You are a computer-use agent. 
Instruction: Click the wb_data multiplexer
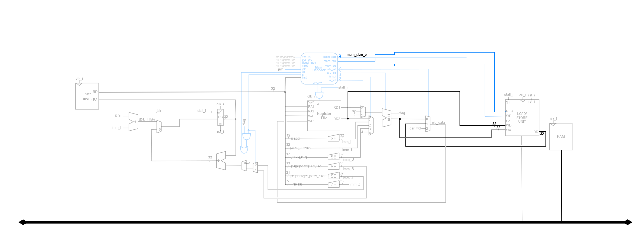pos(428,124)
